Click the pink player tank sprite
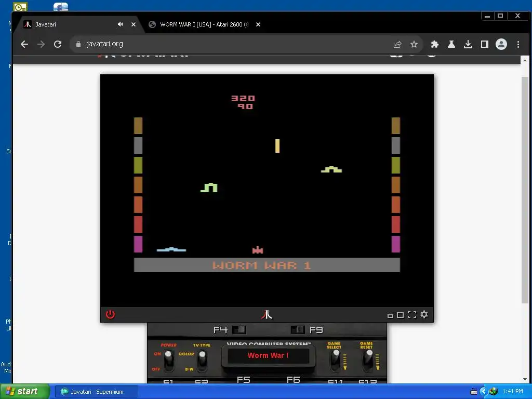The image size is (532, 399). 258,250
